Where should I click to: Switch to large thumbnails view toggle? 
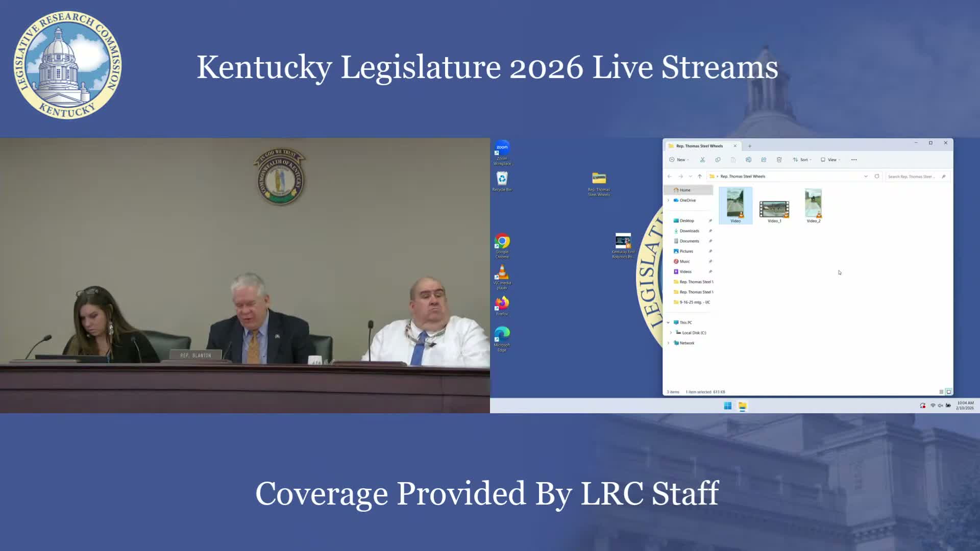tap(949, 392)
